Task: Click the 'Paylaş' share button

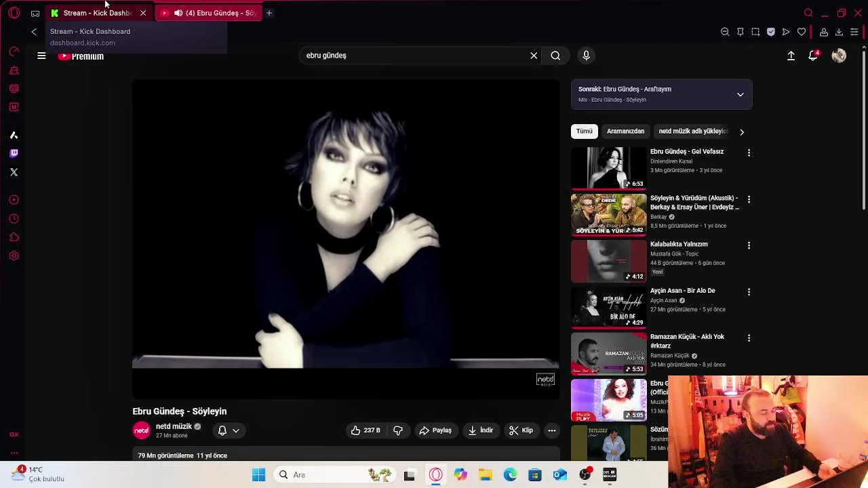Action: pos(435,430)
